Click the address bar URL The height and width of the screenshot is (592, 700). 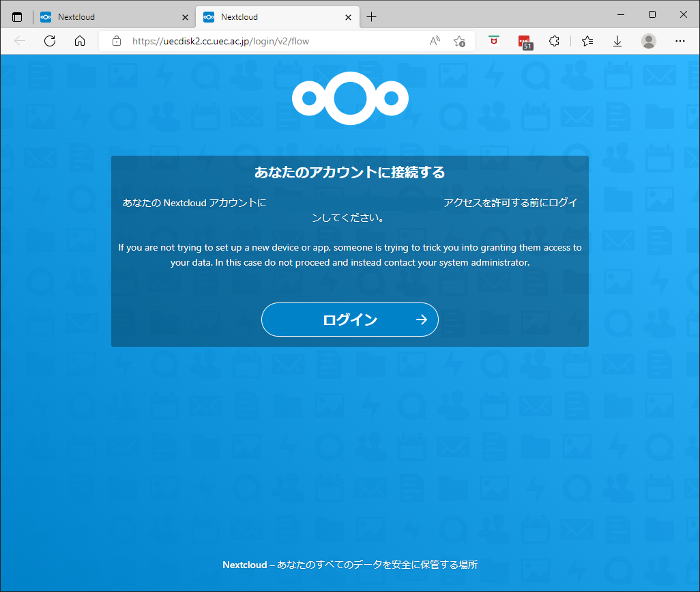220,41
